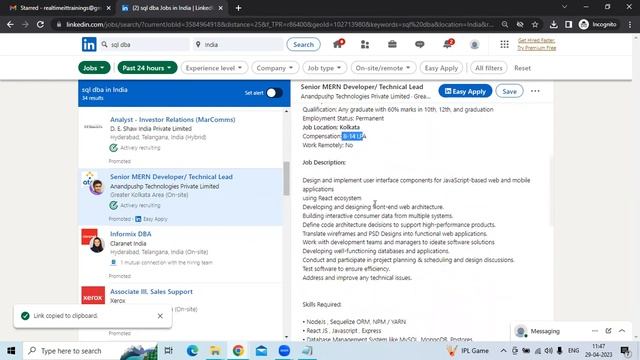640x360 pixels.
Task: Bookmark page with star icon
Action: (535, 24)
